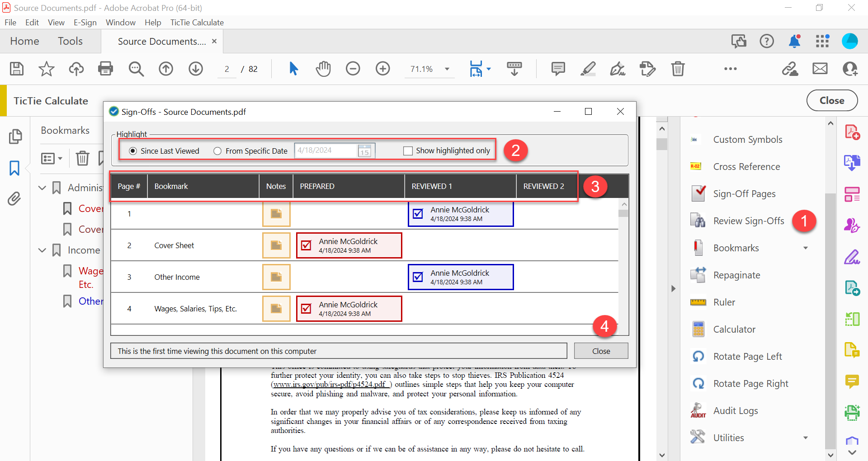Open the Edit menu

(x=32, y=23)
